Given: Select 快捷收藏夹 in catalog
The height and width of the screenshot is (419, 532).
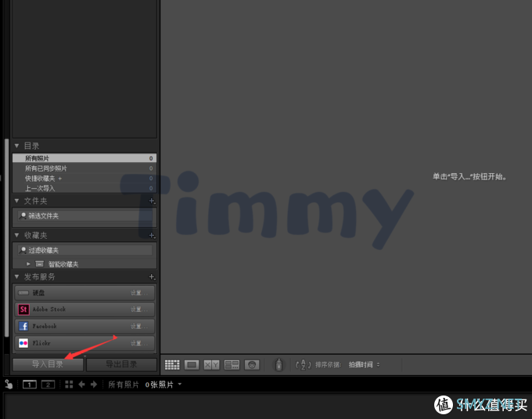Looking at the screenshot, I should (x=84, y=179).
